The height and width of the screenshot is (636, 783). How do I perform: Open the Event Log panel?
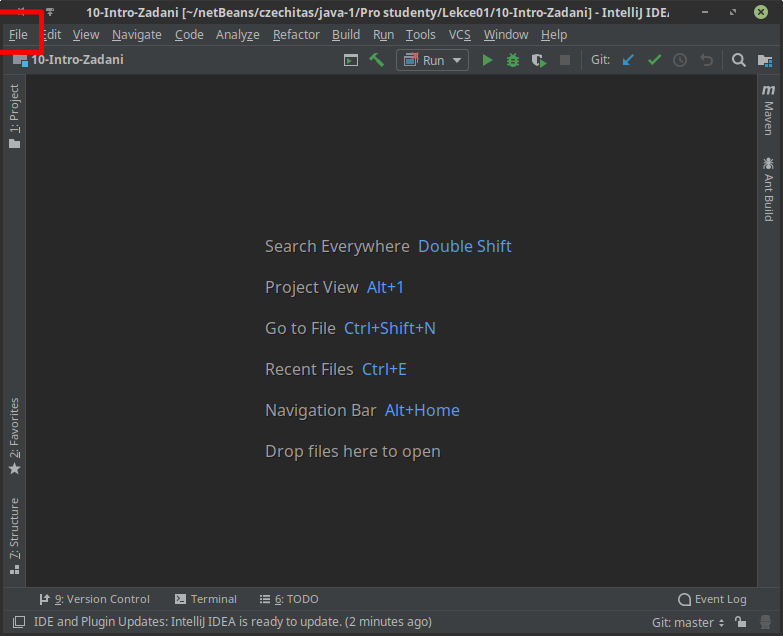pos(712,599)
